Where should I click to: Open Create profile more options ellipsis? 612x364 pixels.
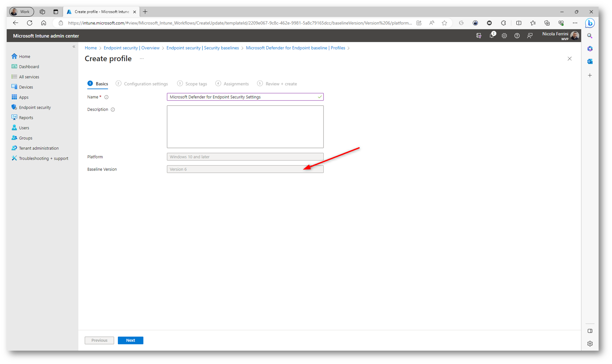[142, 59]
